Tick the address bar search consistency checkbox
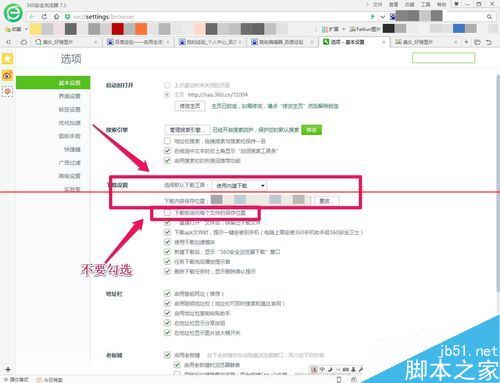Image resolution: width=500 pixels, height=383 pixels. (167, 141)
